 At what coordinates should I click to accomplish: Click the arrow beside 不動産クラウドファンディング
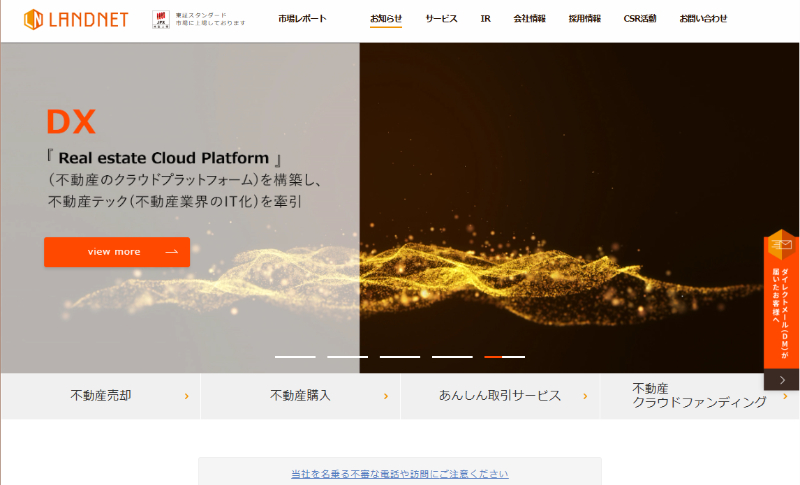click(x=786, y=396)
